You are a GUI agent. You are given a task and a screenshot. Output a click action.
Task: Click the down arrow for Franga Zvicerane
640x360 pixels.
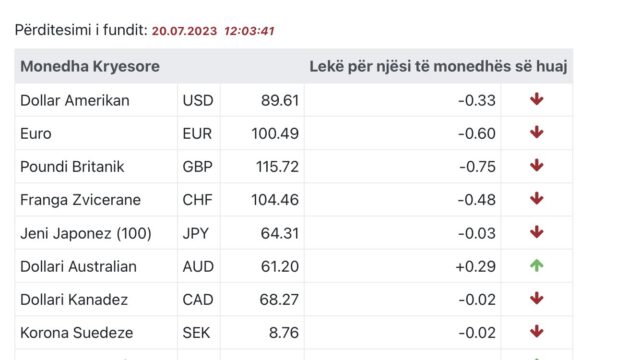[x=536, y=198]
